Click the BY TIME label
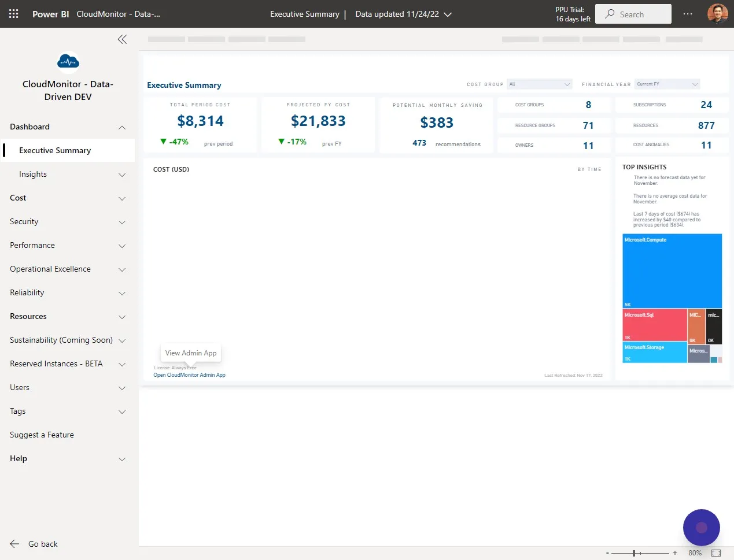Viewport: 734px width, 560px height. (x=589, y=169)
